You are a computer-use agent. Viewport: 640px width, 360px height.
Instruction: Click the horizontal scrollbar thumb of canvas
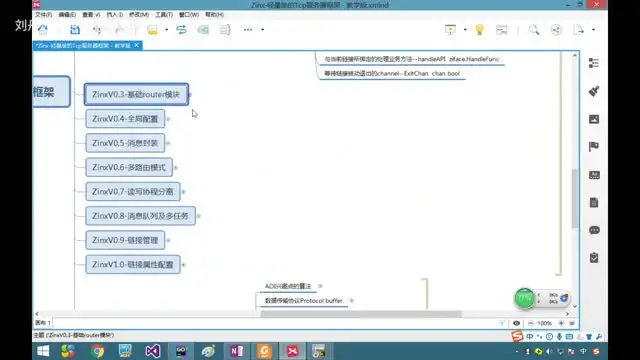tap(361, 314)
